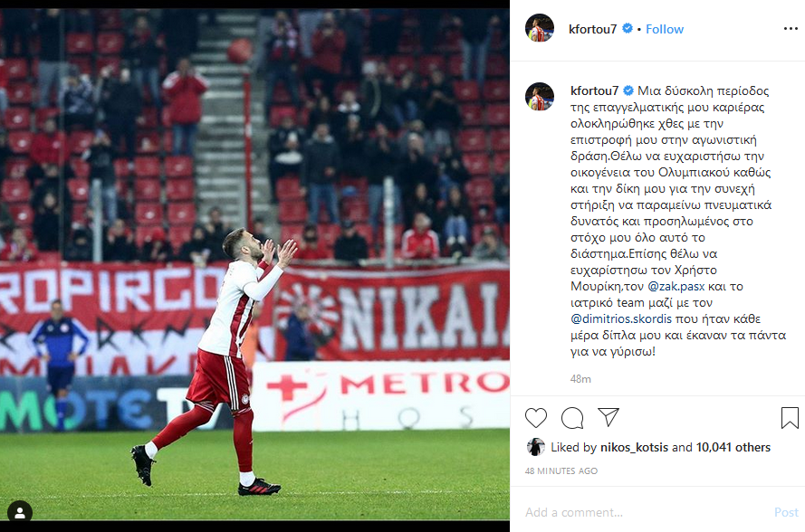805x532 pixels.
Task: Open kfortou7 header profile picture
Action: (x=540, y=28)
